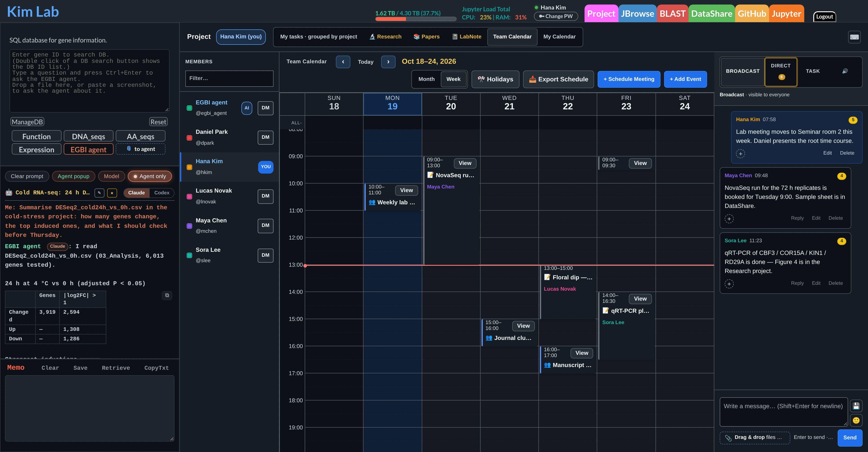
Task: Add reaction to Sora Lee message
Action: (729, 284)
